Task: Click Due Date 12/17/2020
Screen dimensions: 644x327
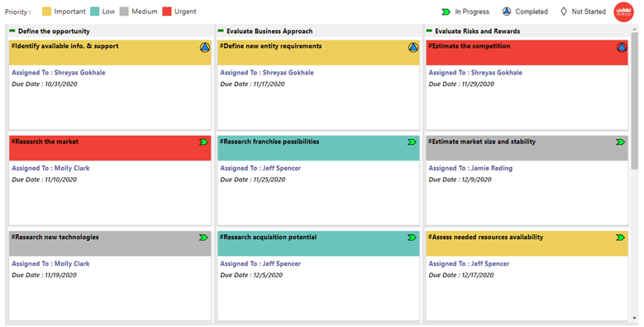Action: (461, 275)
